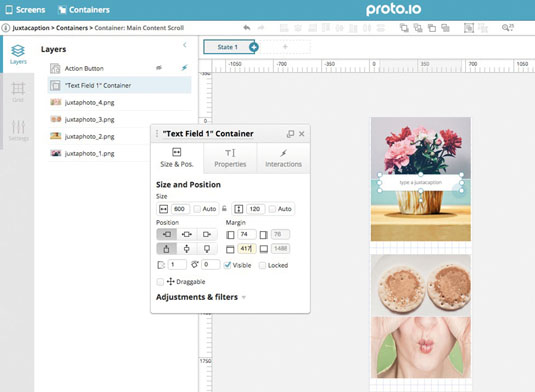Image resolution: width=535 pixels, height=392 pixels.
Task: Click the group selection toolbar icon
Action: point(469,28)
